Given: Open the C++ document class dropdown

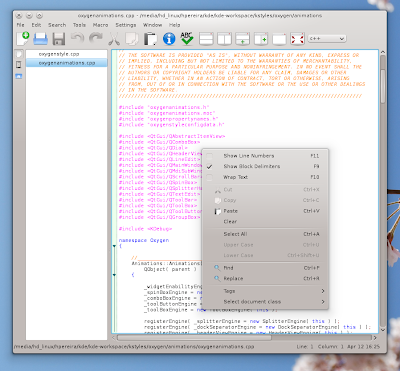Looking at the screenshot, I should click(x=327, y=39).
